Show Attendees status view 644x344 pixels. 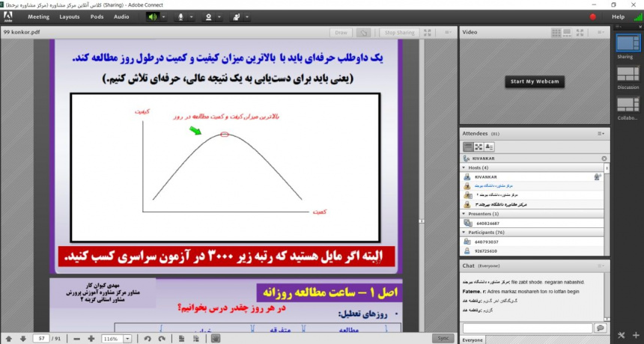[x=489, y=147]
